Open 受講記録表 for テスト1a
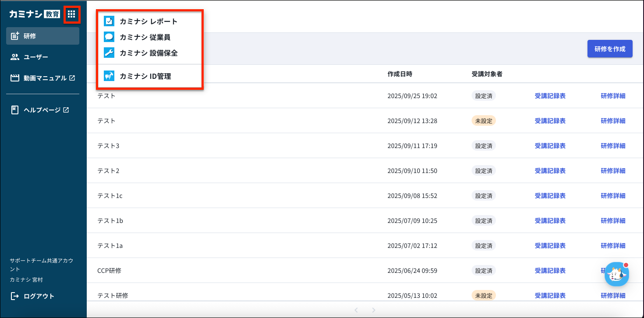 coord(550,245)
